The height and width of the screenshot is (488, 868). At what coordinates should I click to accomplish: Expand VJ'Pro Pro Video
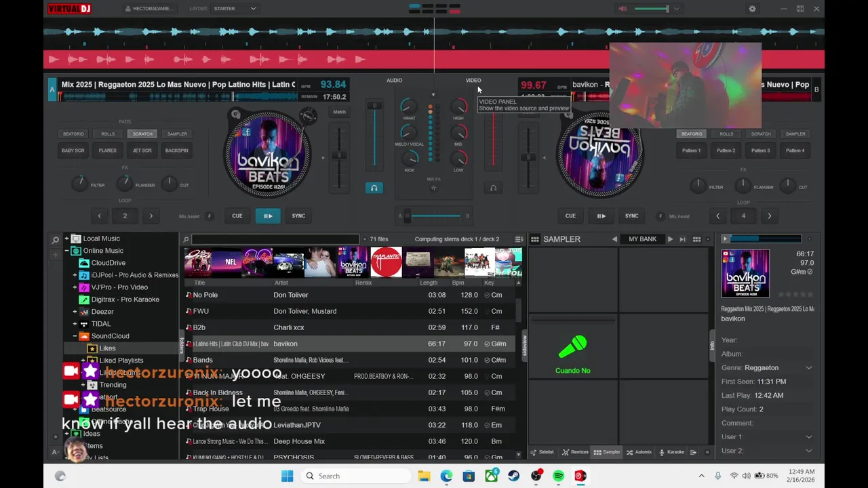(x=75, y=287)
